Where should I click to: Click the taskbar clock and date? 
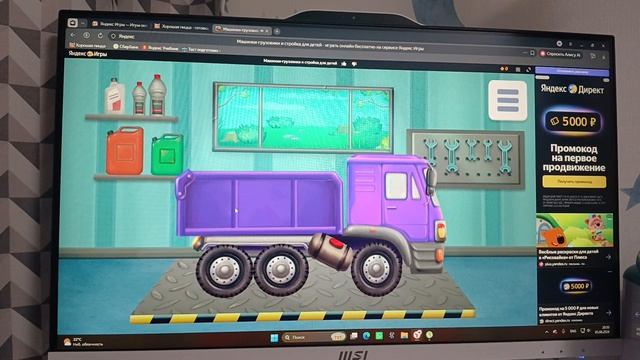tap(602, 330)
